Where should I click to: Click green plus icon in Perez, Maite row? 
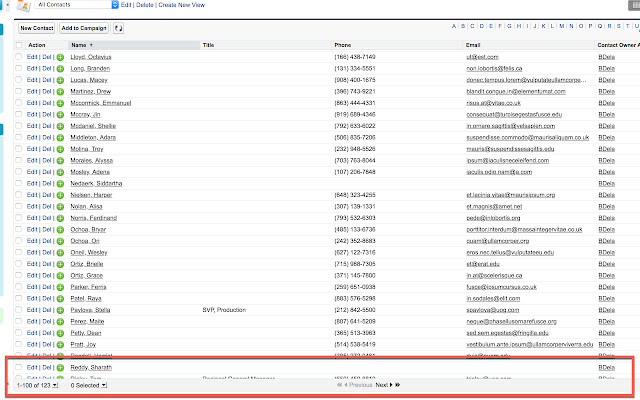[60, 322]
